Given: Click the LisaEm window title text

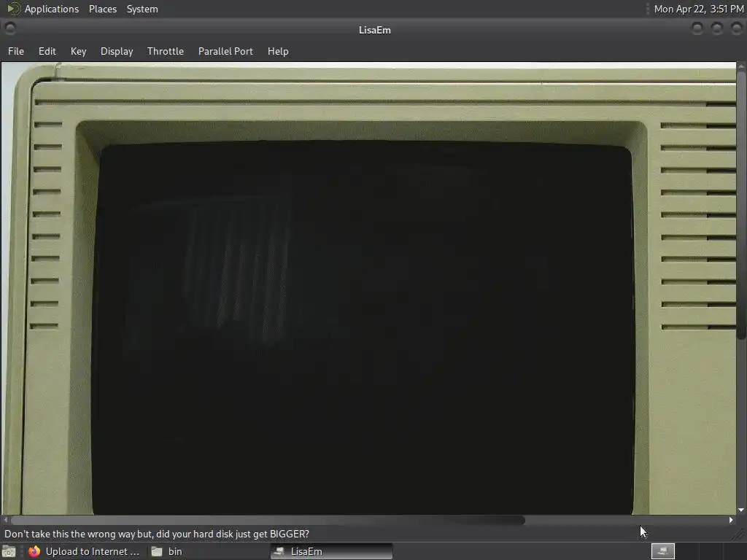Looking at the screenshot, I should pos(374,30).
